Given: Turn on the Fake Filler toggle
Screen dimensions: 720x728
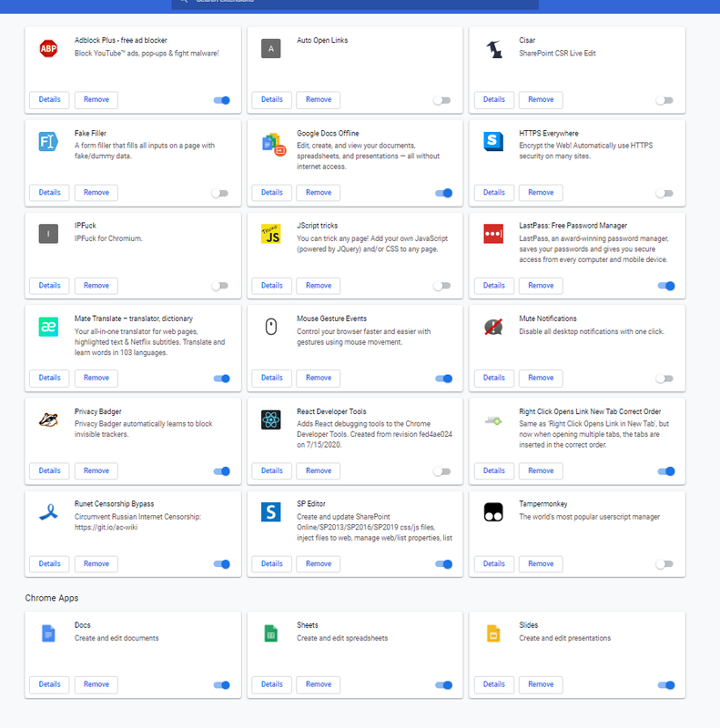Looking at the screenshot, I should click(219, 193).
